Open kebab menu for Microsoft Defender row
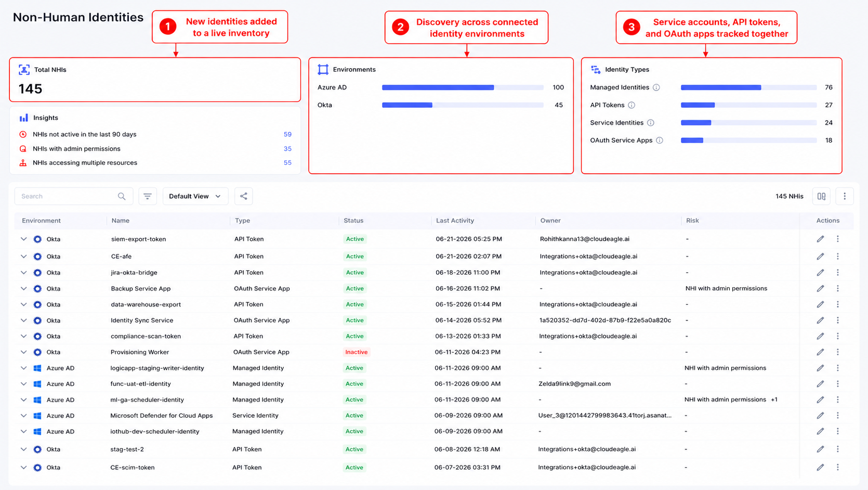Viewport: 868px width, 490px height. 838,416
